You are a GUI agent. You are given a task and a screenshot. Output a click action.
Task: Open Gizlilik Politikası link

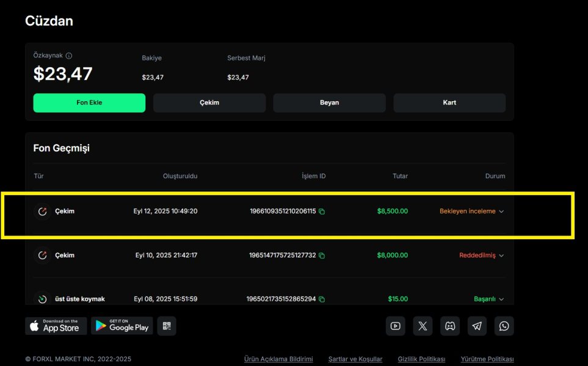421,359
